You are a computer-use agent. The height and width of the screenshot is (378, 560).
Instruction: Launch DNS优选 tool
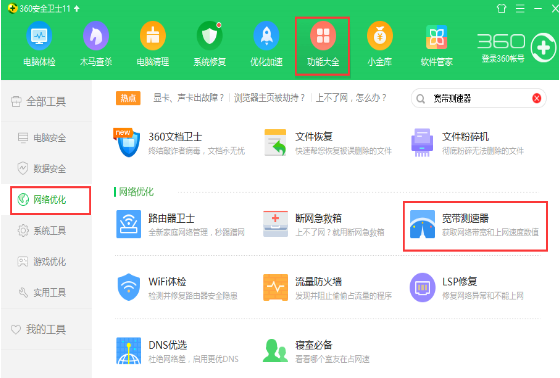coord(178,351)
